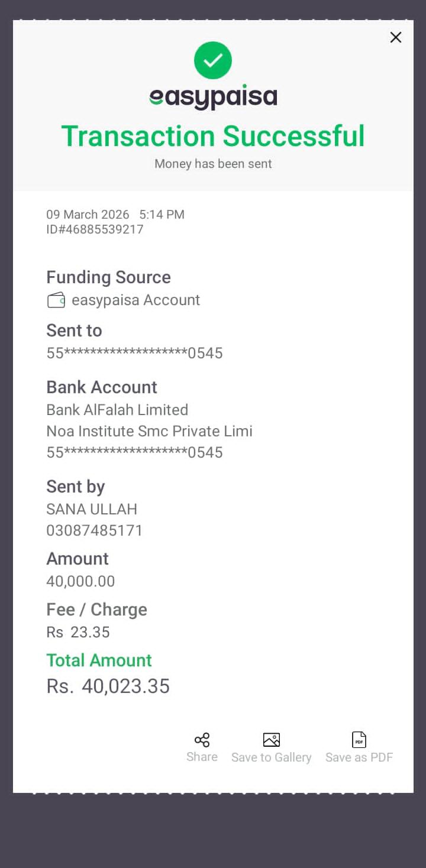
Task: Click the amount value 40,000.00
Action: click(80, 581)
